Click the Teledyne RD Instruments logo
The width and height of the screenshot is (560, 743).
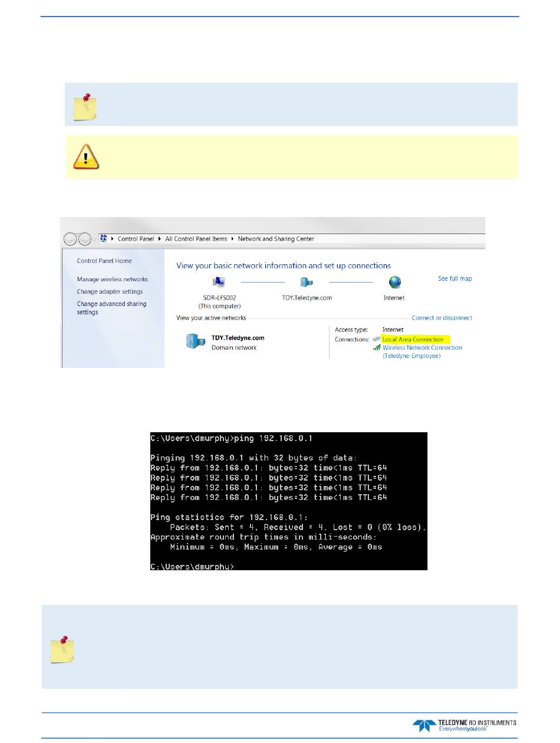point(465,725)
